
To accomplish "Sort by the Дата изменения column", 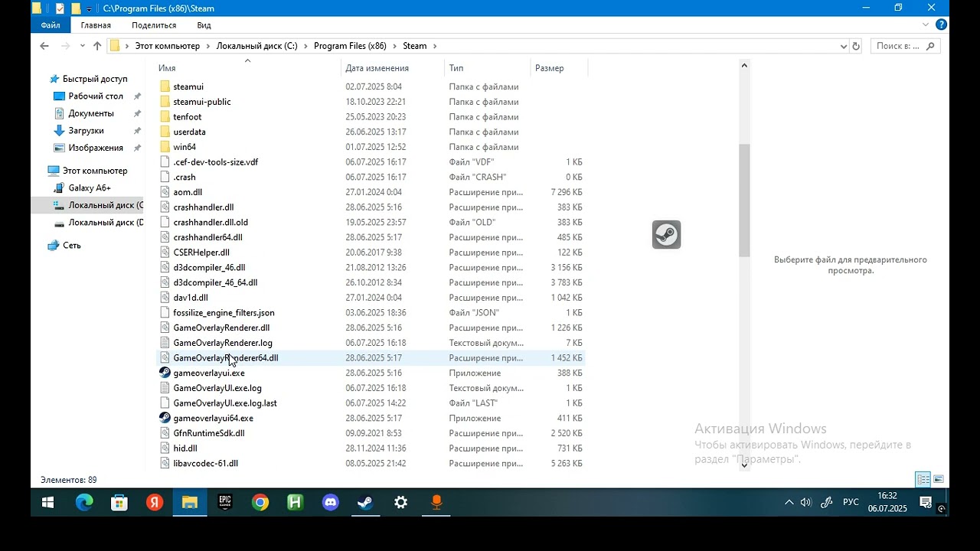I will coord(393,68).
